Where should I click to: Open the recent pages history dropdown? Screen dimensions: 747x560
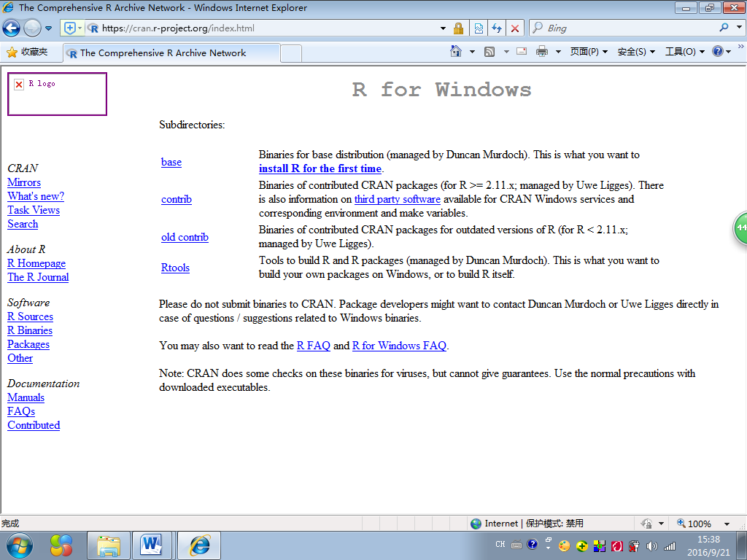[49, 28]
